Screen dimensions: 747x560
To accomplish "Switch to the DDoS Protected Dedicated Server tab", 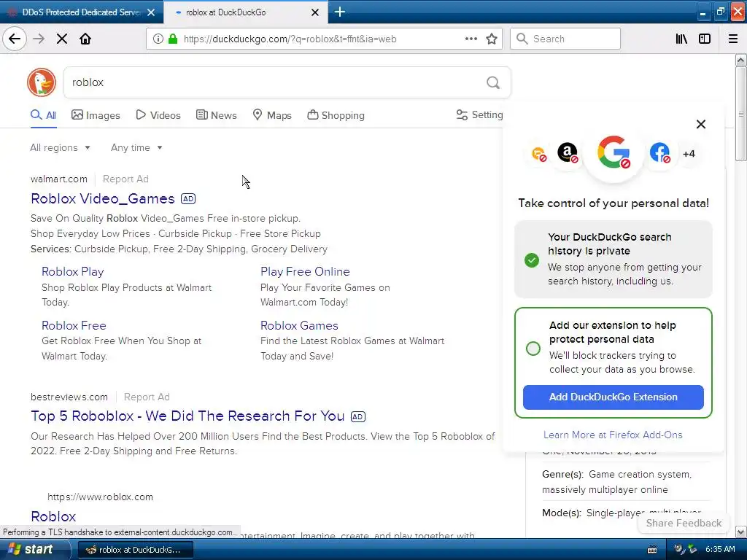I will tap(82, 12).
